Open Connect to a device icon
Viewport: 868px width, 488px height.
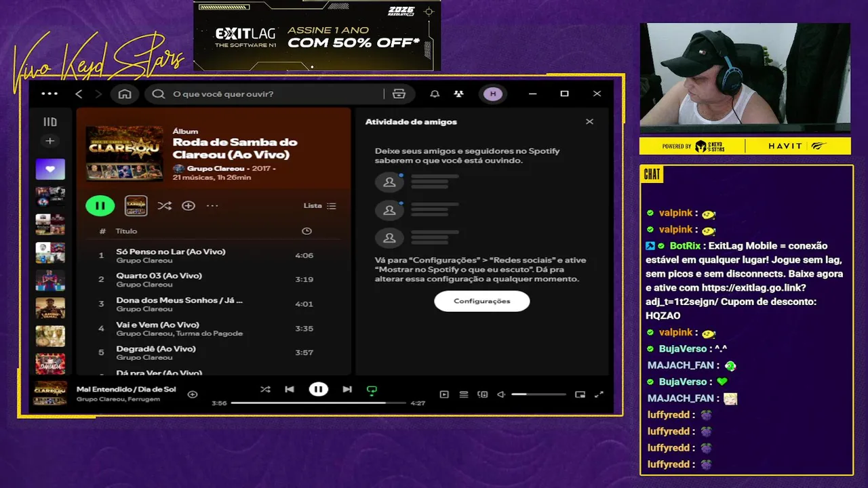[483, 394]
